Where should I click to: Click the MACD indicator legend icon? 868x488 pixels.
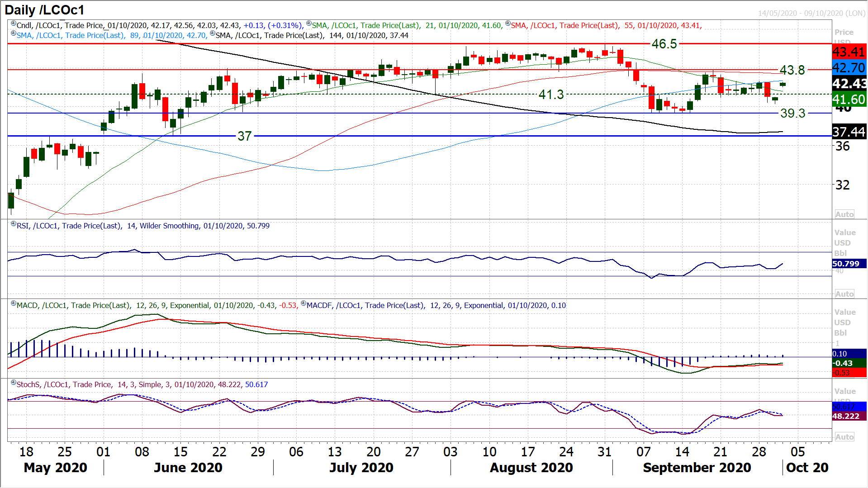[x=14, y=303]
